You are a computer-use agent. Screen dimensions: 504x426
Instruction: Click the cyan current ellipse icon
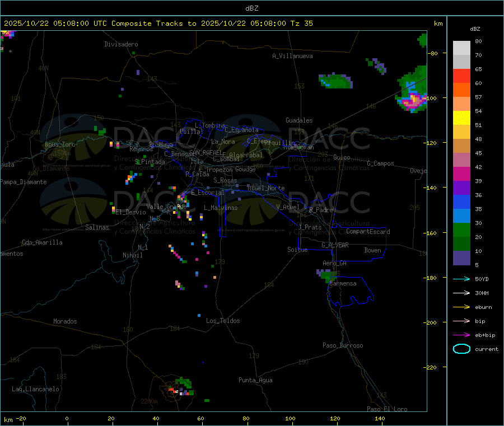coord(461,349)
